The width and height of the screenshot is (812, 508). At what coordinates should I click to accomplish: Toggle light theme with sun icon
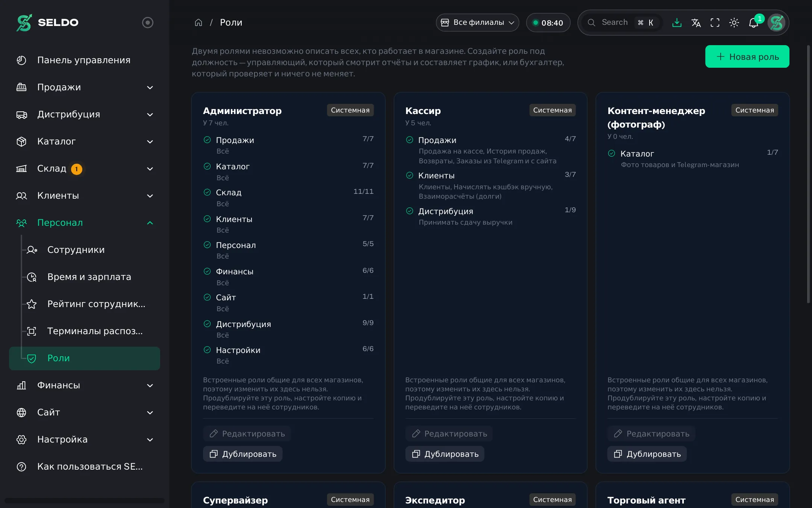click(734, 23)
